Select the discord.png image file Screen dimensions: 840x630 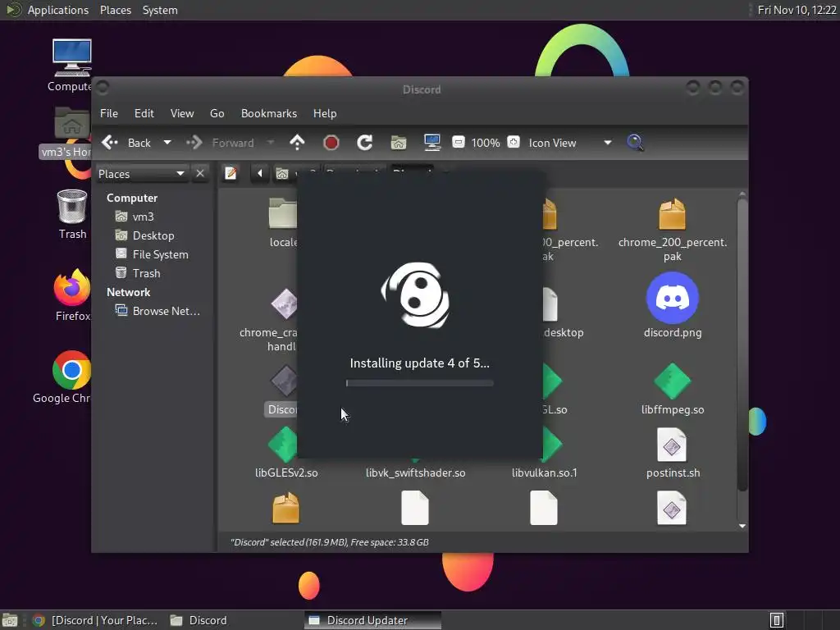[x=673, y=304]
